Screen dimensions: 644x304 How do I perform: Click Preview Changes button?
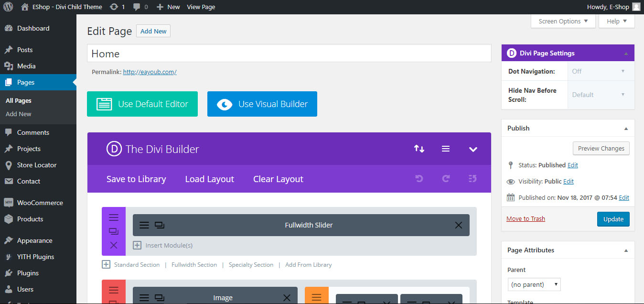point(601,148)
